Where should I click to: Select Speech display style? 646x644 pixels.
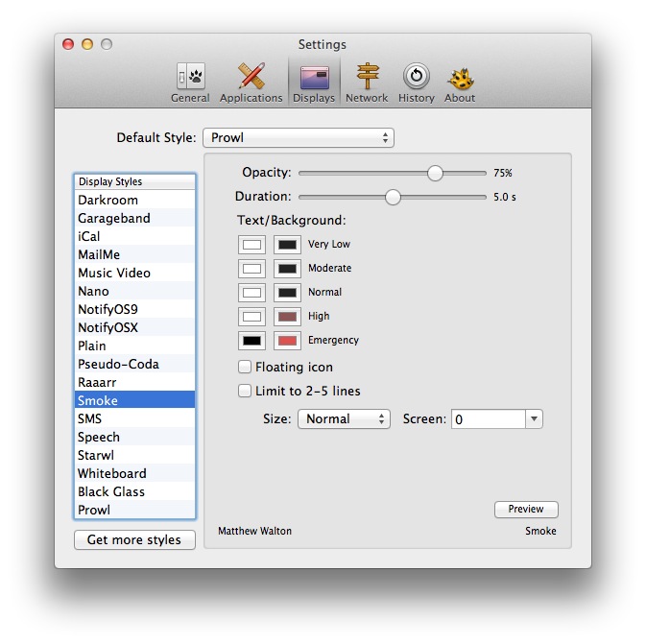tap(134, 437)
